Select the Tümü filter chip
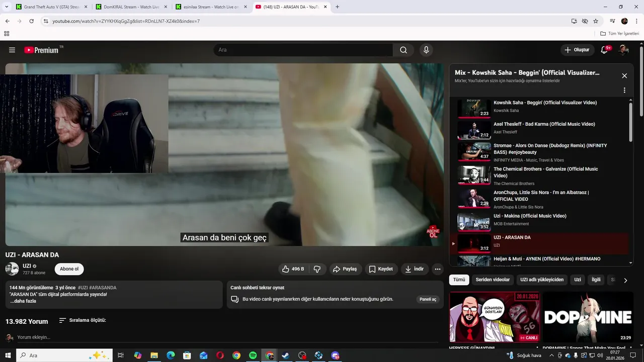Image resolution: width=644 pixels, height=362 pixels. pyautogui.click(x=459, y=280)
